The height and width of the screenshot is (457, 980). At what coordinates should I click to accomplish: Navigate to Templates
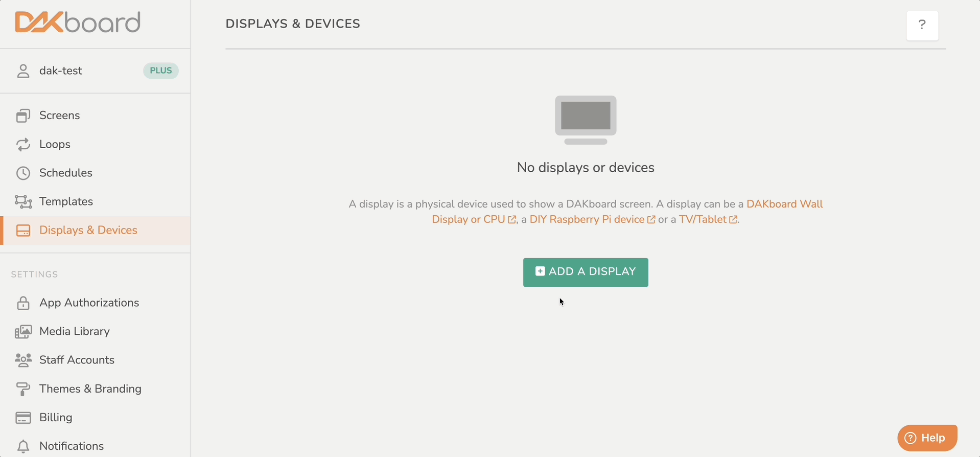coord(66,201)
